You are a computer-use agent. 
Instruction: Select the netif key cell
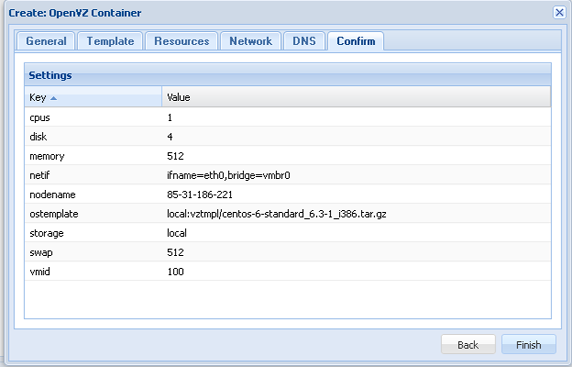tap(93, 175)
